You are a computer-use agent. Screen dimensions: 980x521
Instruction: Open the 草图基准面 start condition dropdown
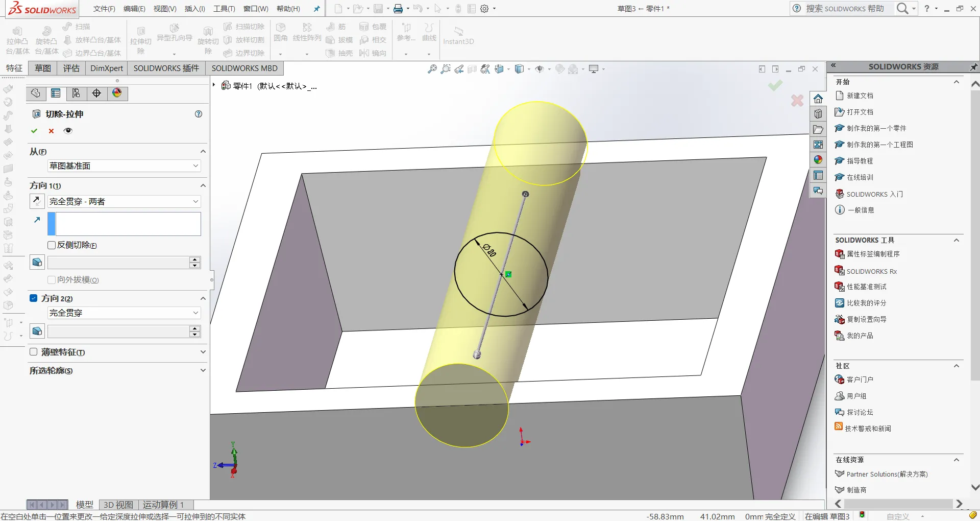pos(124,166)
